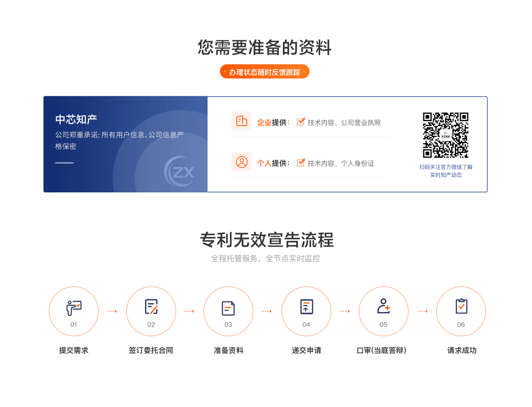This screenshot has height=407, width=532.
Task: Select step 01 submit requirement icon
Action: (x=74, y=307)
